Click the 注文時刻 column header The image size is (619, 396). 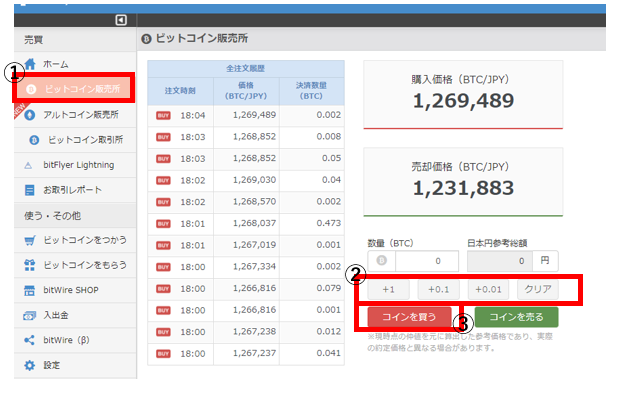(x=180, y=91)
